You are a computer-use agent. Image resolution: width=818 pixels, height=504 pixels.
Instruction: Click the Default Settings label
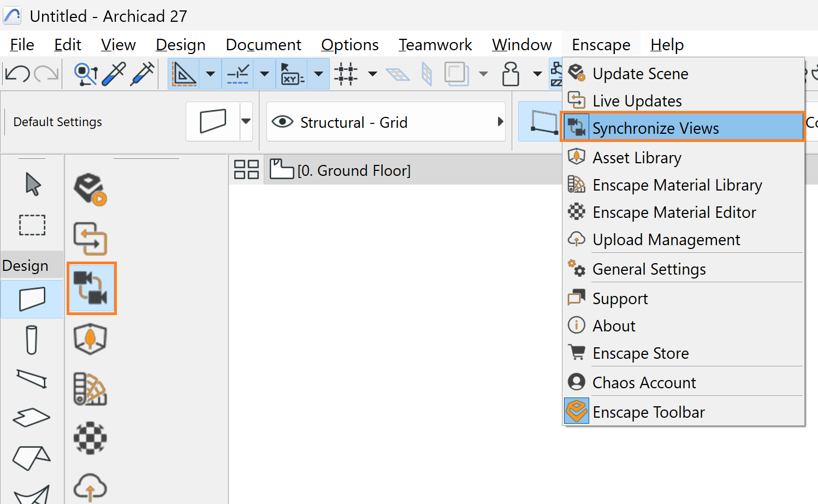click(x=58, y=122)
